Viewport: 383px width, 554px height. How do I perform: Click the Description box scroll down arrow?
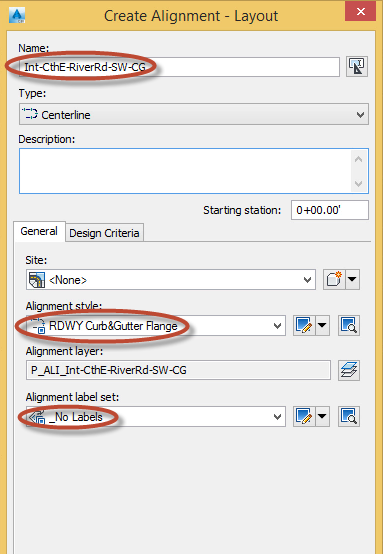[359, 184]
